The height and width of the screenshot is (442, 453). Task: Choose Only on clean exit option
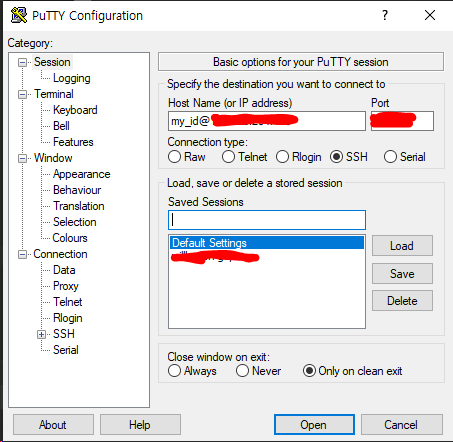(309, 371)
